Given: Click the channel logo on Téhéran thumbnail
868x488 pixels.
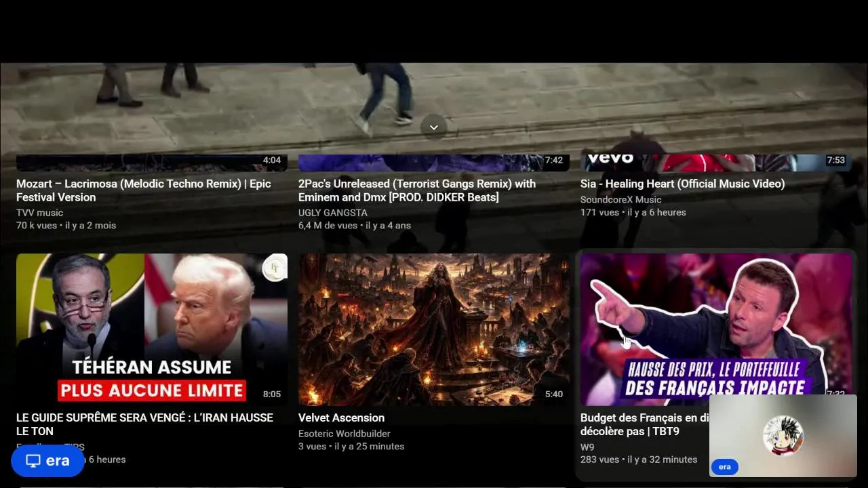Looking at the screenshot, I should pos(275,268).
